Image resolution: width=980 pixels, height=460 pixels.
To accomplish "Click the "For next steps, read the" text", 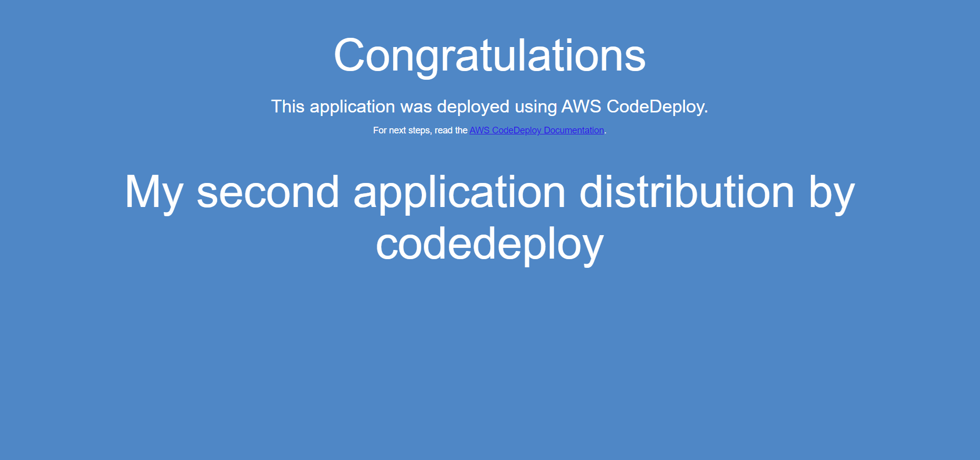I will (420, 130).
